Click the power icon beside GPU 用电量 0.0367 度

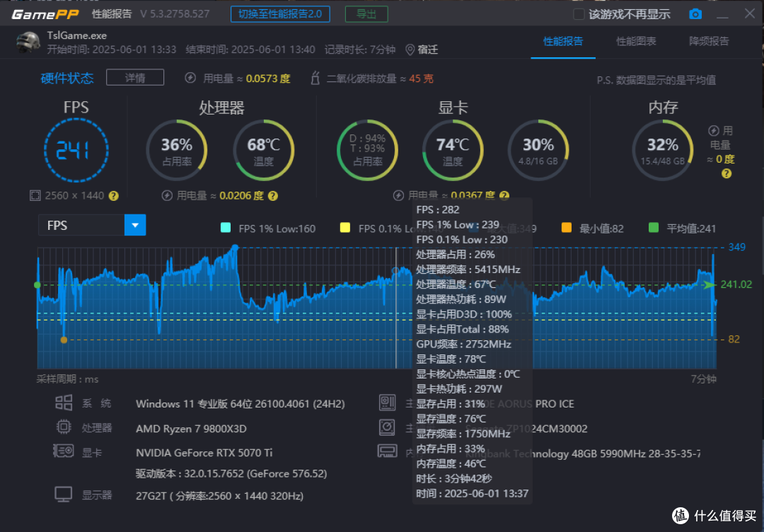point(398,196)
